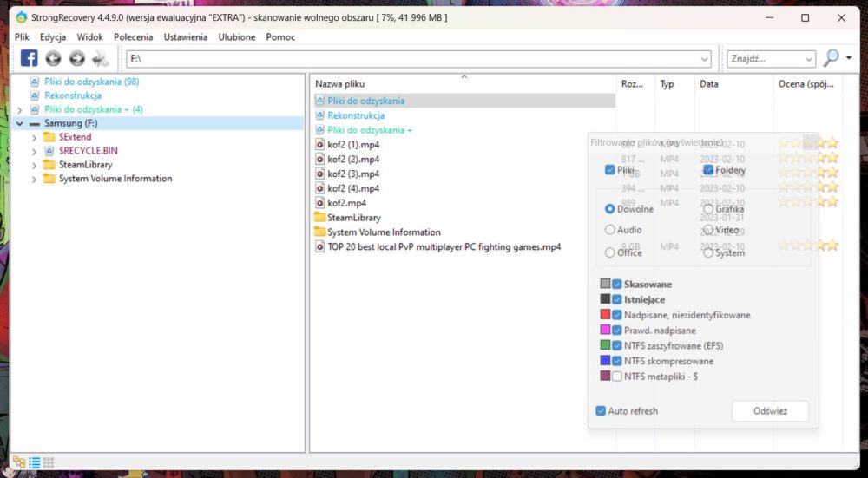Click the red Nadpisane color swatch
The image size is (868, 478).
pos(605,315)
